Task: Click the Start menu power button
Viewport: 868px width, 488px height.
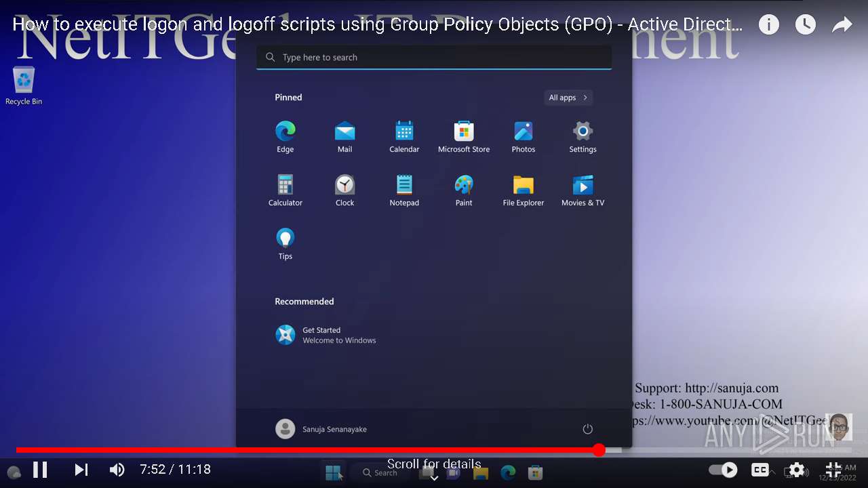Action: tap(588, 429)
